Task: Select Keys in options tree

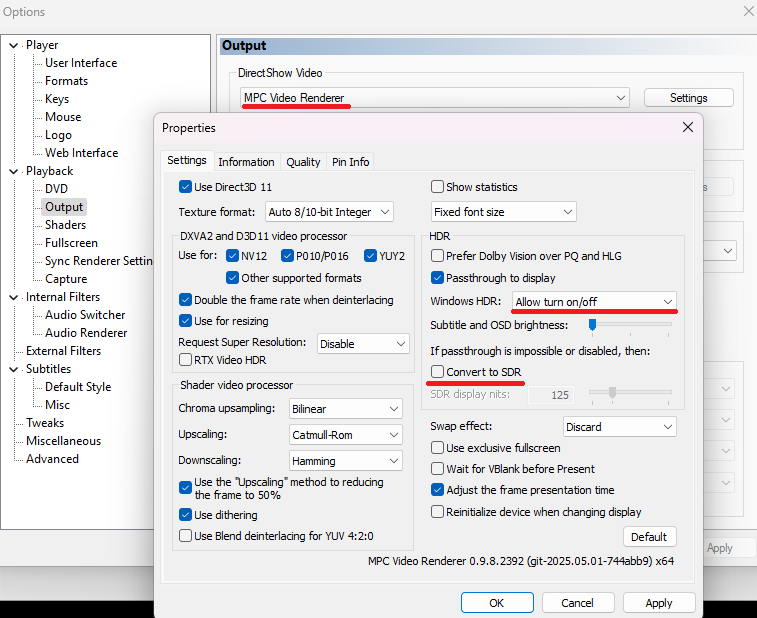Action: tap(57, 98)
